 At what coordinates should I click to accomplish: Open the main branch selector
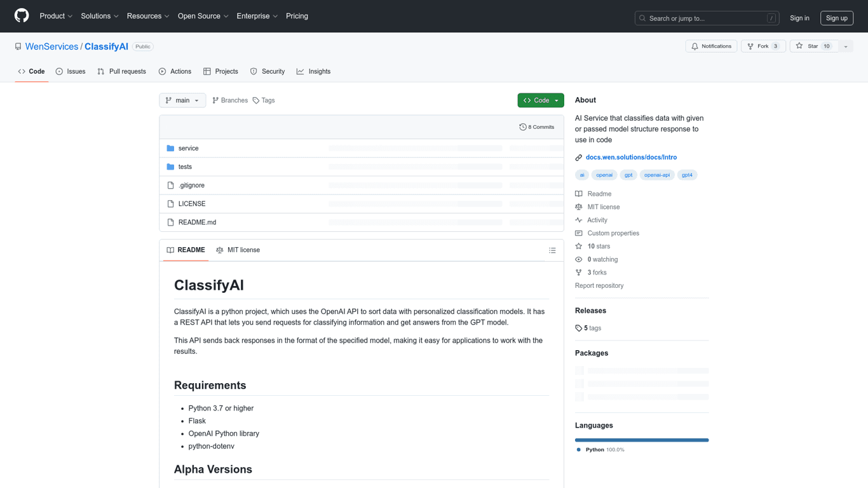[x=182, y=100]
